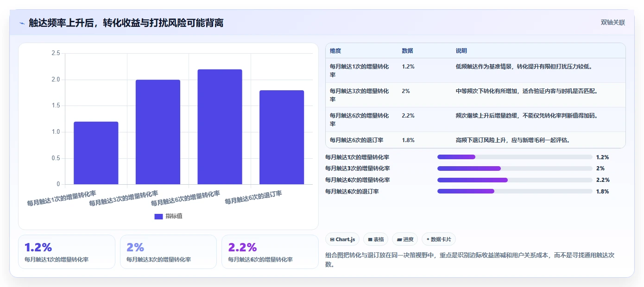Toggle the 指标值 legend color box
Image resolution: width=644 pixels, height=287 pixels.
pyautogui.click(x=158, y=216)
